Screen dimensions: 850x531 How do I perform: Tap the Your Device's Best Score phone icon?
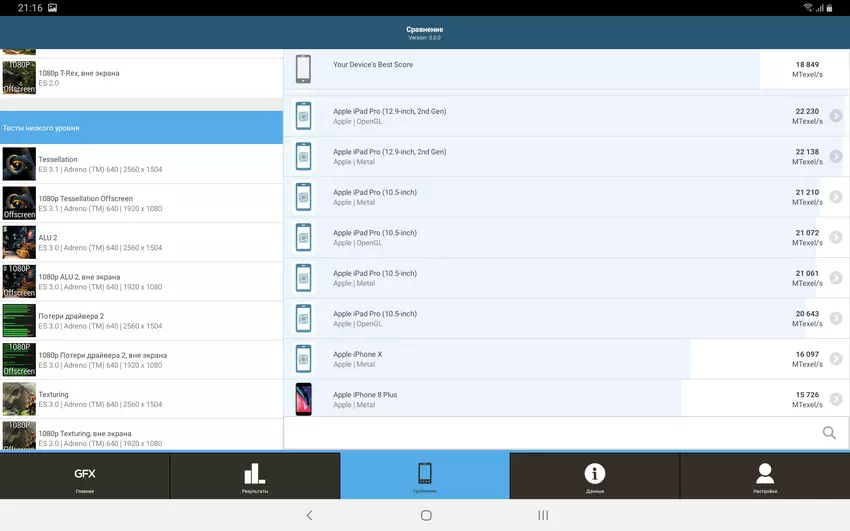point(303,70)
